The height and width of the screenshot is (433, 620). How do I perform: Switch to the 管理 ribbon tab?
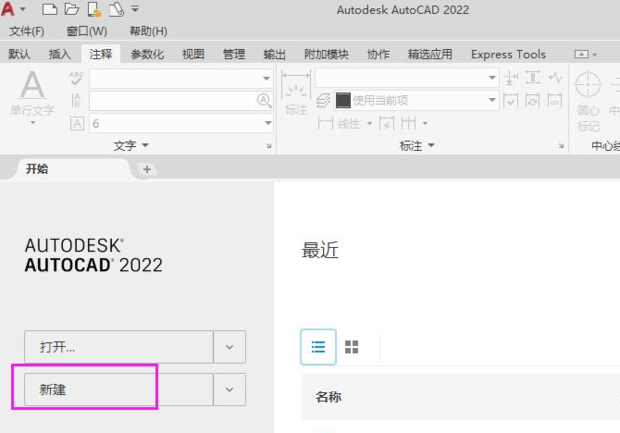click(x=234, y=54)
